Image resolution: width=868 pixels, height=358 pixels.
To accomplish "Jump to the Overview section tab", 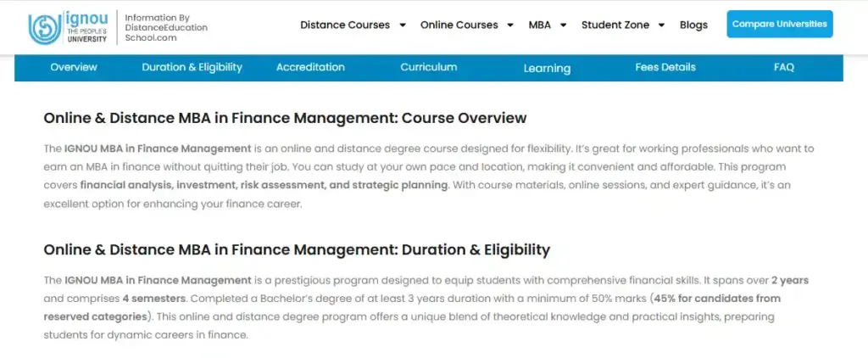I will point(74,67).
